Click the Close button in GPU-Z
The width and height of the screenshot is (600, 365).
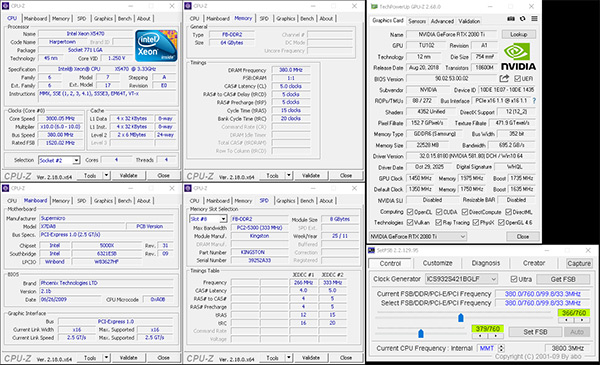pyautogui.click(x=523, y=236)
